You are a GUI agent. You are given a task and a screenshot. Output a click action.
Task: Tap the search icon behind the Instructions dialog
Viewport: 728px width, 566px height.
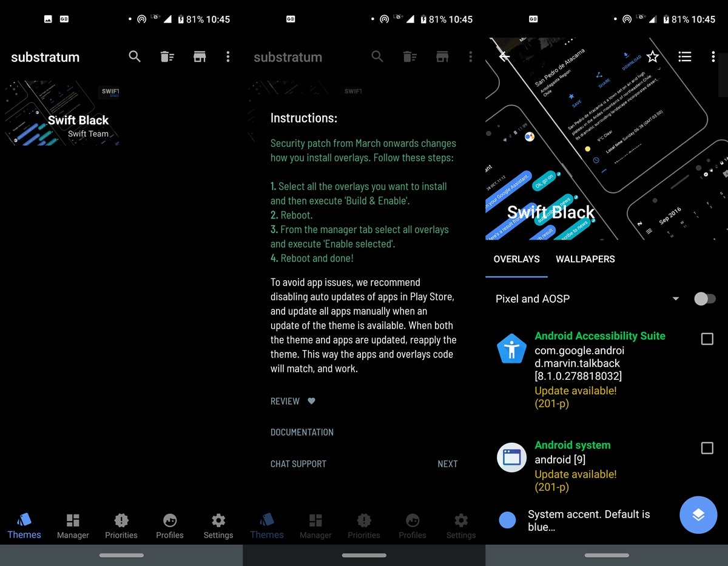pos(377,56)
